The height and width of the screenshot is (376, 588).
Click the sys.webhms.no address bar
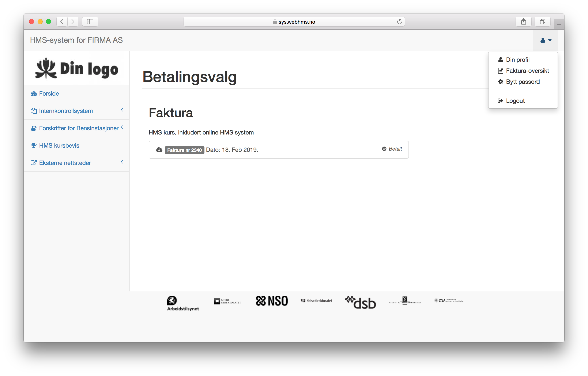pyautogui.click(x=294, y=22)
